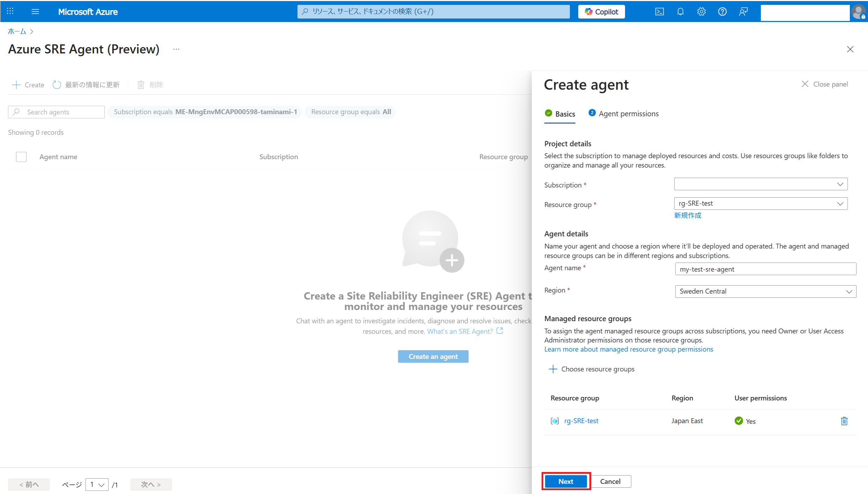
Task: Open the notifications bell
Action: [x=680, y=12]
